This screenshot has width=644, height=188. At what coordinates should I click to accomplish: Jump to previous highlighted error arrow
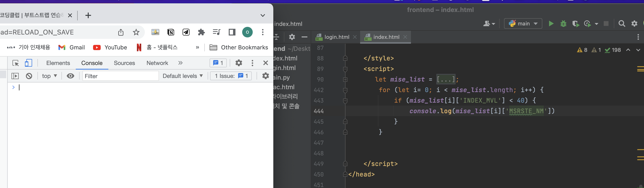pyautogui.click(x=628, y=50)
